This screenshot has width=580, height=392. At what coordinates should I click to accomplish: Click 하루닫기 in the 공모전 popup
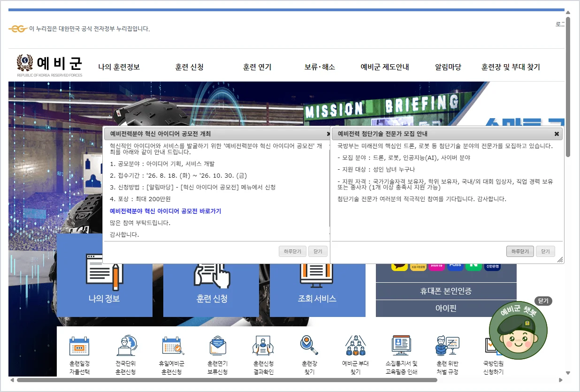pyautogui.click(x=293, y=251)
